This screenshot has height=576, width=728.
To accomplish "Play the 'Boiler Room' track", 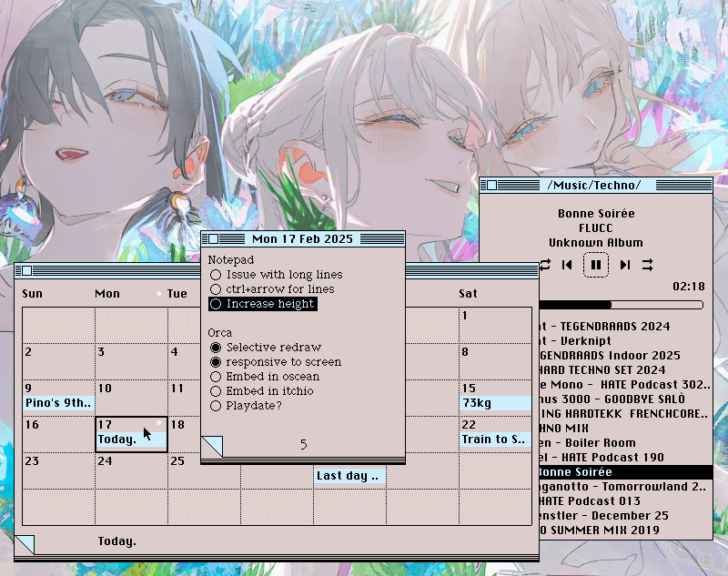I will pos(626,443).
